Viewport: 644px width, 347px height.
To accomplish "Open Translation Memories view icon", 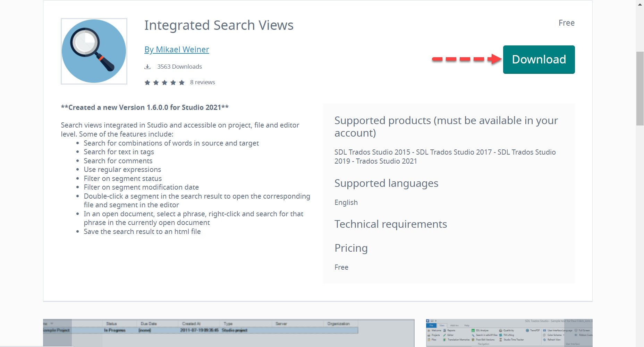I will point(444,340).
